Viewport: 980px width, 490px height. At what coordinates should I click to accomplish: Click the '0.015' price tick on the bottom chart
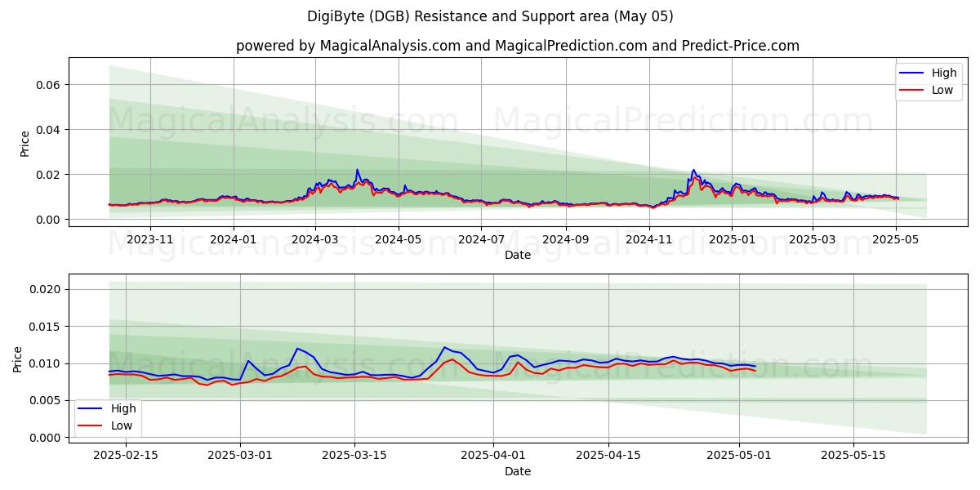pyautogui.click(x=47, y=327)
